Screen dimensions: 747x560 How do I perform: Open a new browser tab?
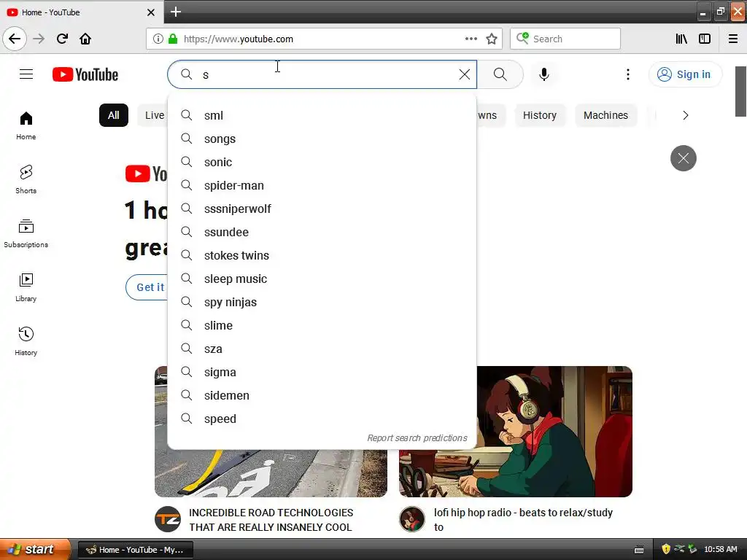pyautogui.click(x=176, y=12)
